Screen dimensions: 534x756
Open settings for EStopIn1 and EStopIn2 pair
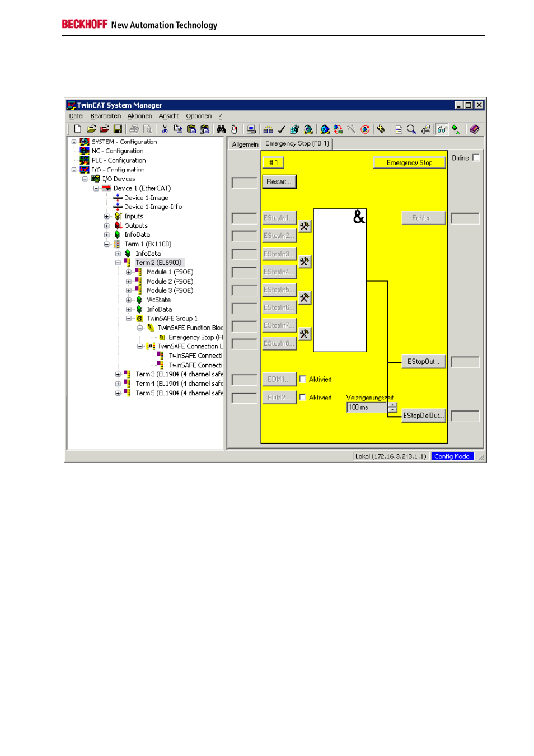[x=305, y=226]
